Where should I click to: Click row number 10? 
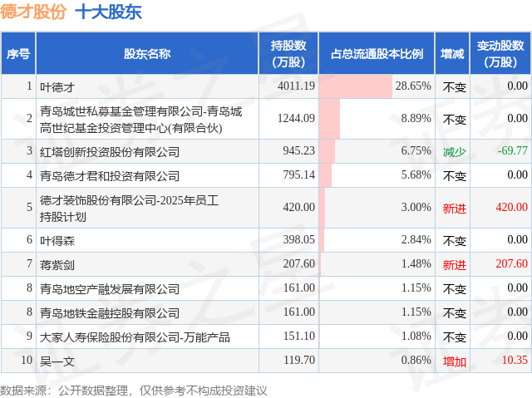pyautogui.click(x=27, y=360)
